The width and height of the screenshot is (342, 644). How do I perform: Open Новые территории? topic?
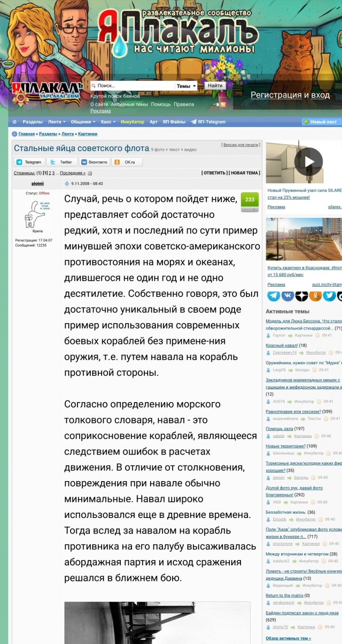click(x=285, y=446)
